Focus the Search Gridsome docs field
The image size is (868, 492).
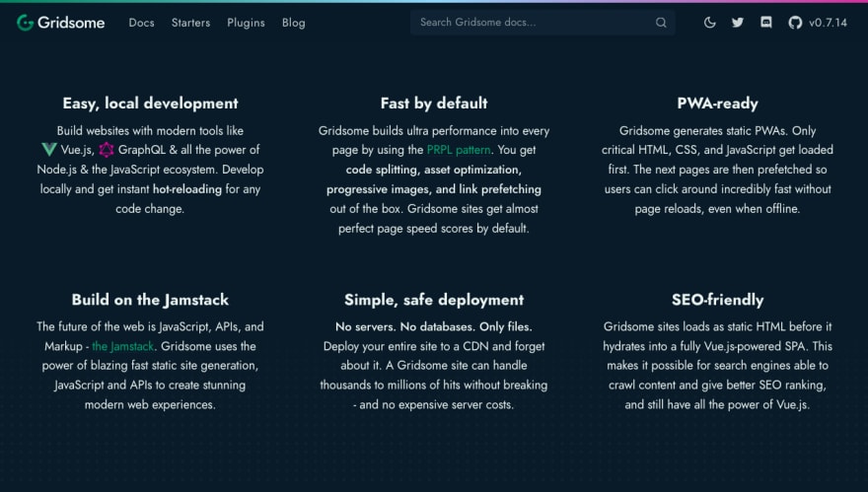pyautogui.click(x=542, y=23)
